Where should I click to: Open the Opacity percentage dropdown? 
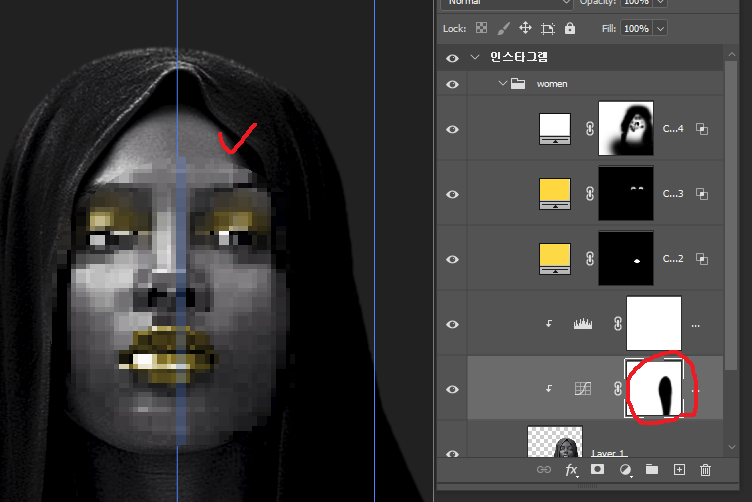[x=660, y=2]
